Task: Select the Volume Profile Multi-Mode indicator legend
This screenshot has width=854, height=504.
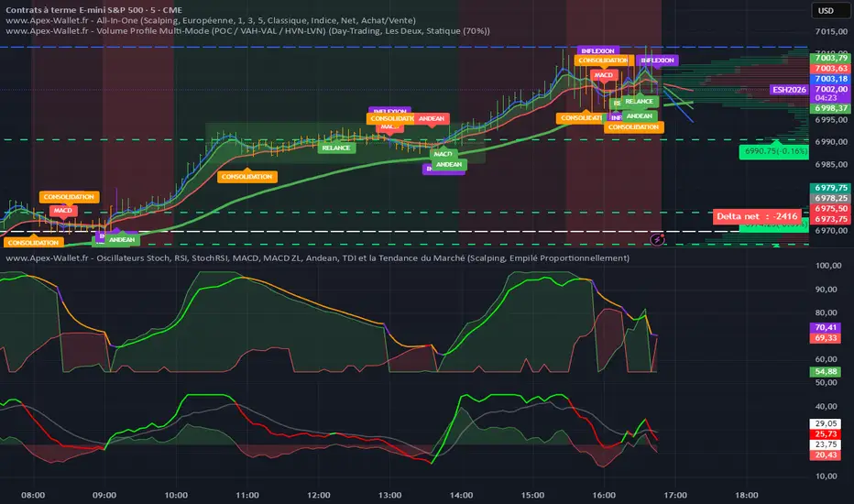Action: click(x=247, y=31)
